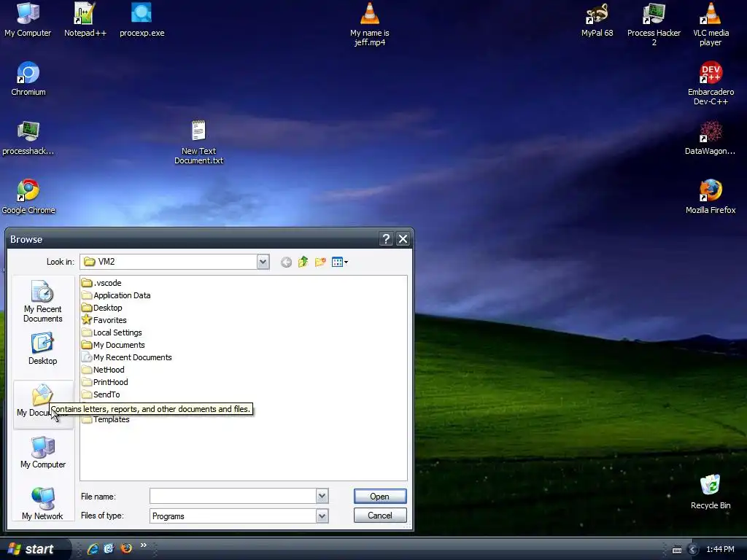Select the Local Settings folder

[112, 332]
